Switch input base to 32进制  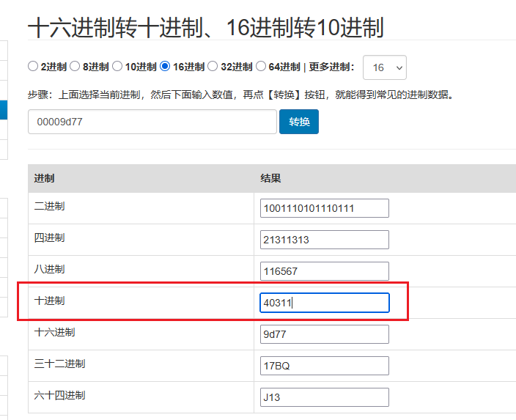pyautogui.click(x=213, y=67)
